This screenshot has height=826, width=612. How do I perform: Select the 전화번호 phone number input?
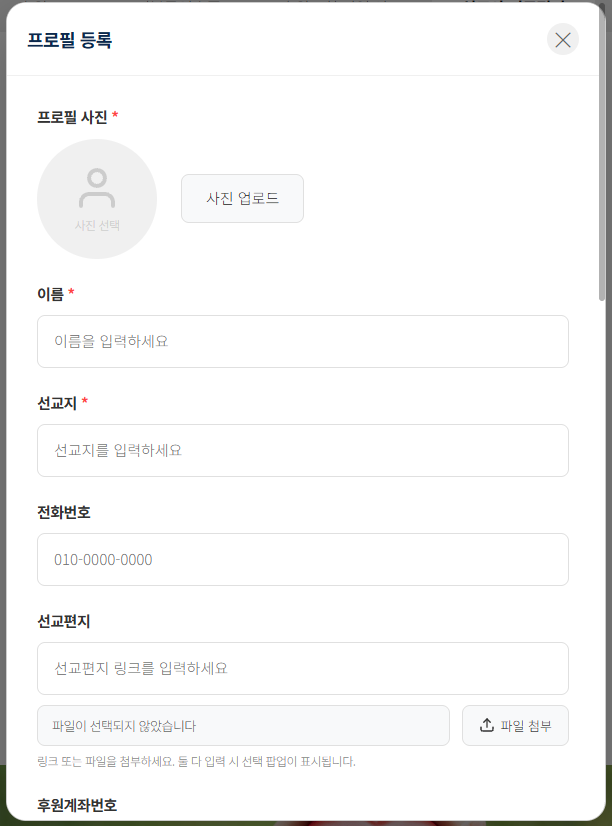(x=302, y=559)
